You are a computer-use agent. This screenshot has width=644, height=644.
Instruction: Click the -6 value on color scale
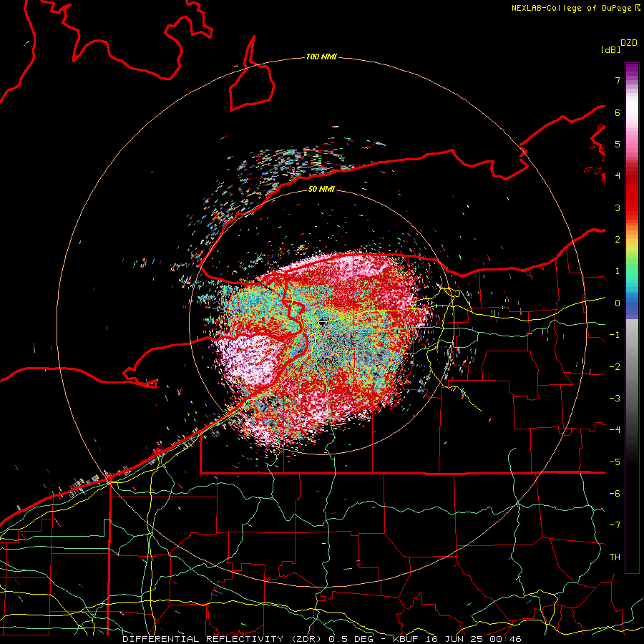615,494
